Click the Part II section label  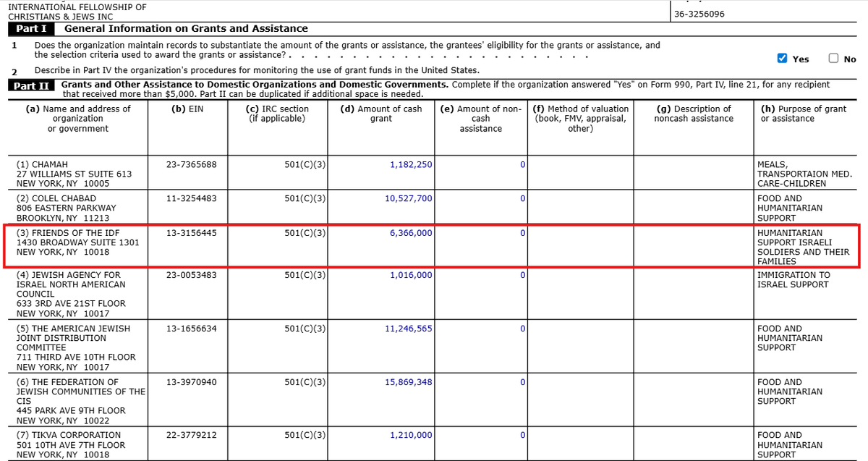[31, 85]
